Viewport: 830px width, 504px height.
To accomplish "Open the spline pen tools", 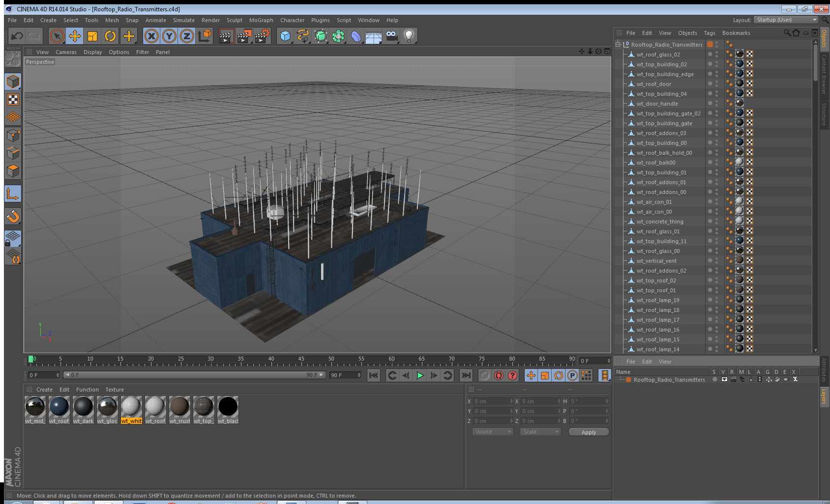I will click(x=303, y=36).
